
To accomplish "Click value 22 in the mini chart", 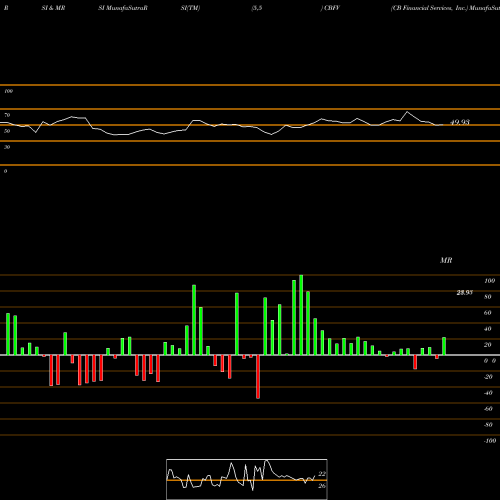I will 322,474.
